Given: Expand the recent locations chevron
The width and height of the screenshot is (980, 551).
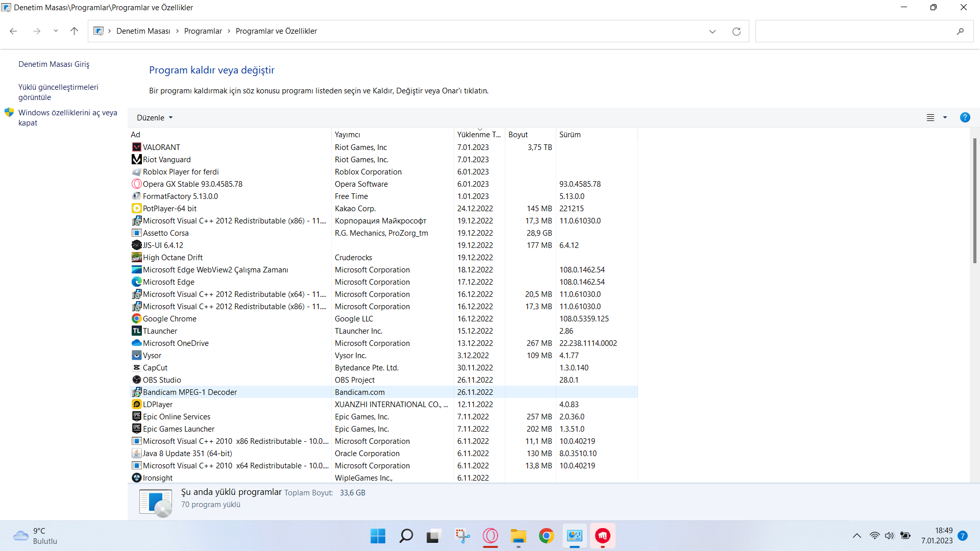Looking at the screenshot, I should tap(56, 31).
